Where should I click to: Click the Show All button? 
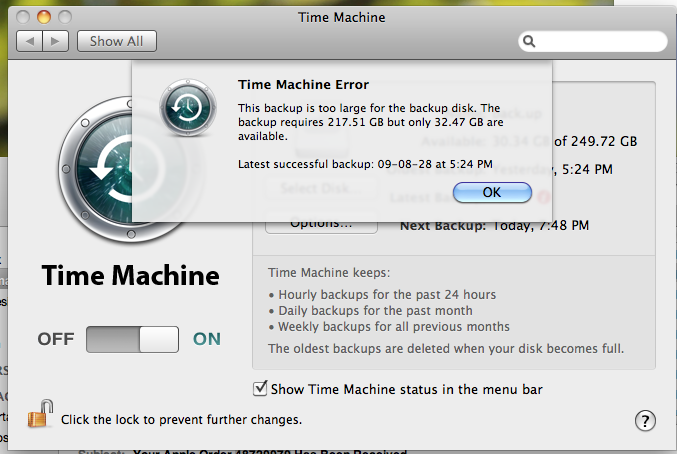click(117, 41)
